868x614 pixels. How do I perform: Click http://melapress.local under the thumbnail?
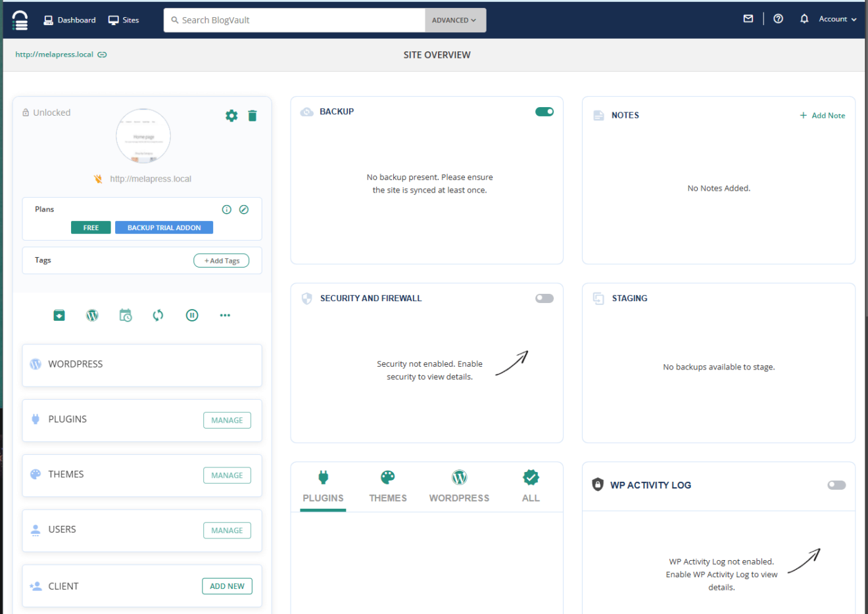(x=151, y=179)
